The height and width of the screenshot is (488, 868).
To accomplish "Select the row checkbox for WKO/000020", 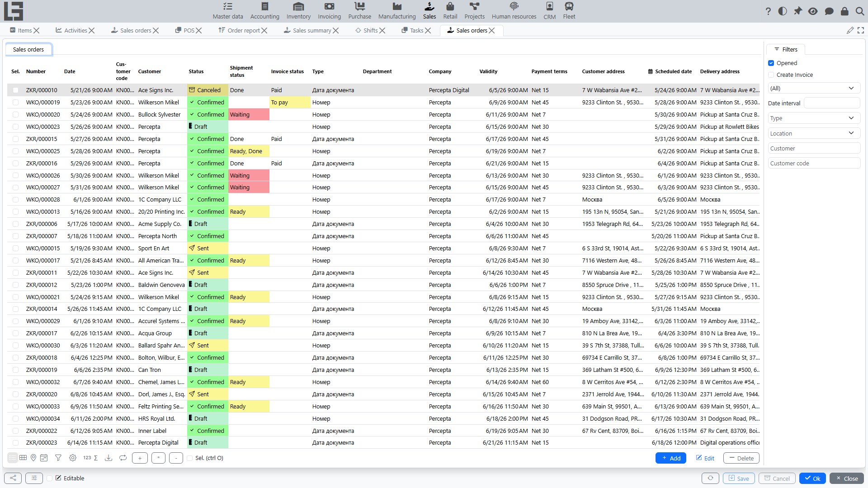I will pos(16,114).
